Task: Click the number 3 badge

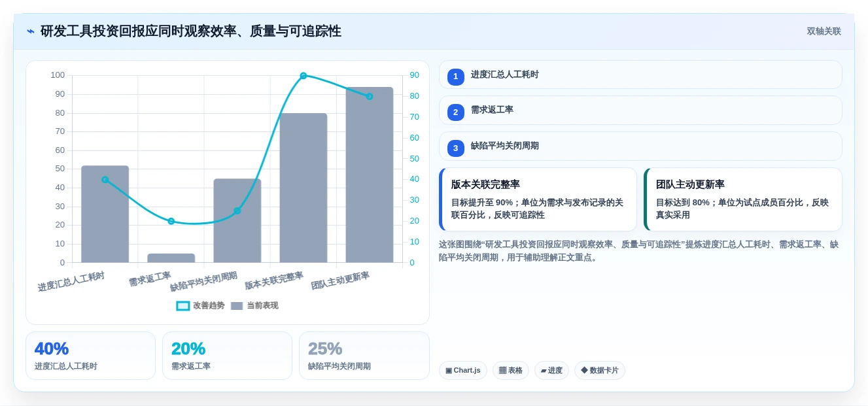Action: 456,148
